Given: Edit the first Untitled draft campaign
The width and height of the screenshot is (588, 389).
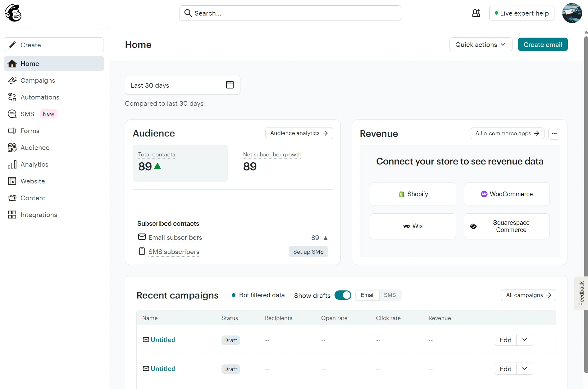Looking at the screenshot, I should coord(505,340).
